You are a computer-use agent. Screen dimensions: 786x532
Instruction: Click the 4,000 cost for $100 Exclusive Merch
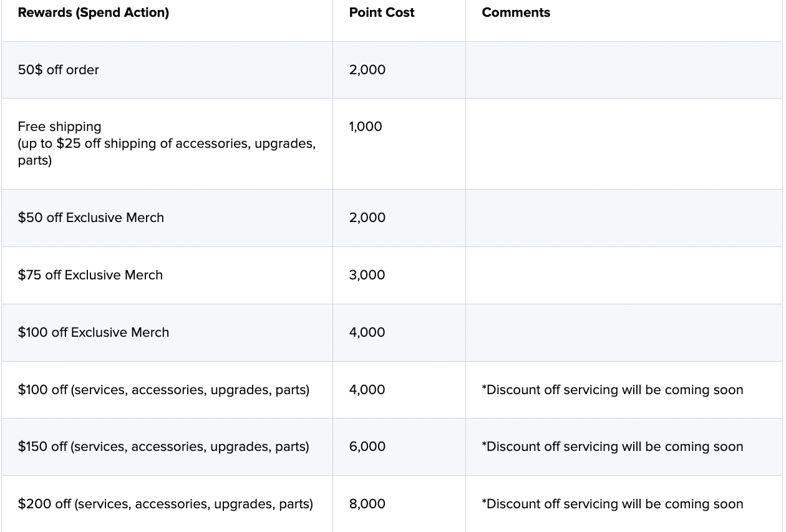pos(367,332)
